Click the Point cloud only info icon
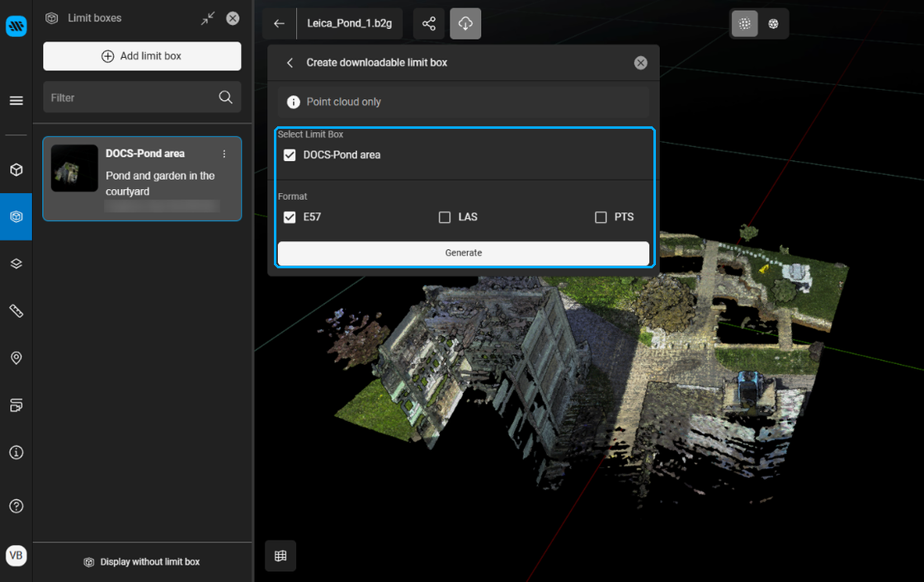This screenshot has height=582, width=924. 293,102
